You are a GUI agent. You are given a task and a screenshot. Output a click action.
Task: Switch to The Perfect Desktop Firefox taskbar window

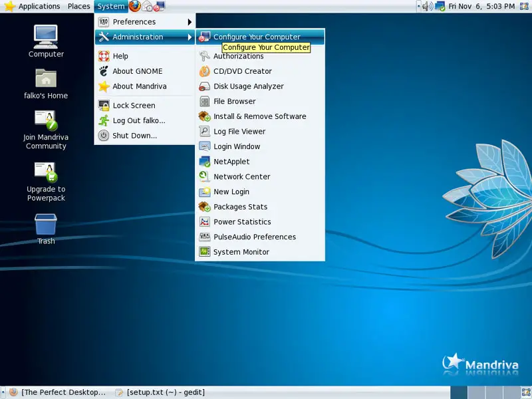click(x=58, y=392)
